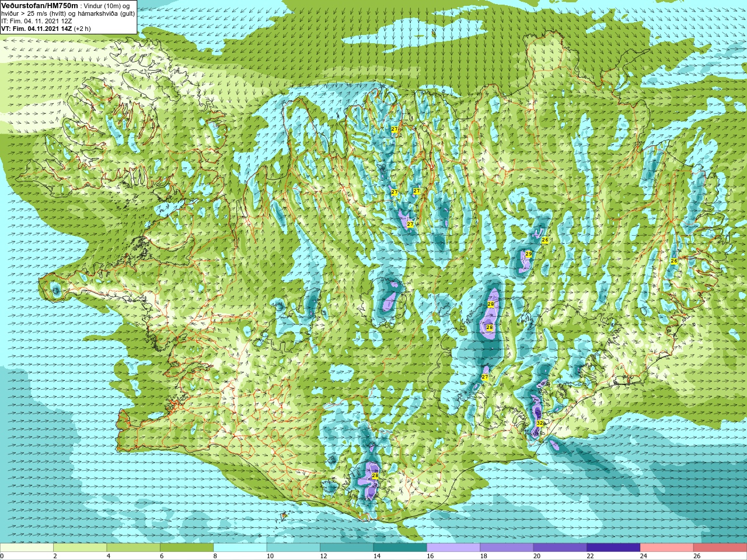Click the 'hámarkshviða (gult)' description text
The width and height of the screenshot is (747, 560).
tap(107, 13)
